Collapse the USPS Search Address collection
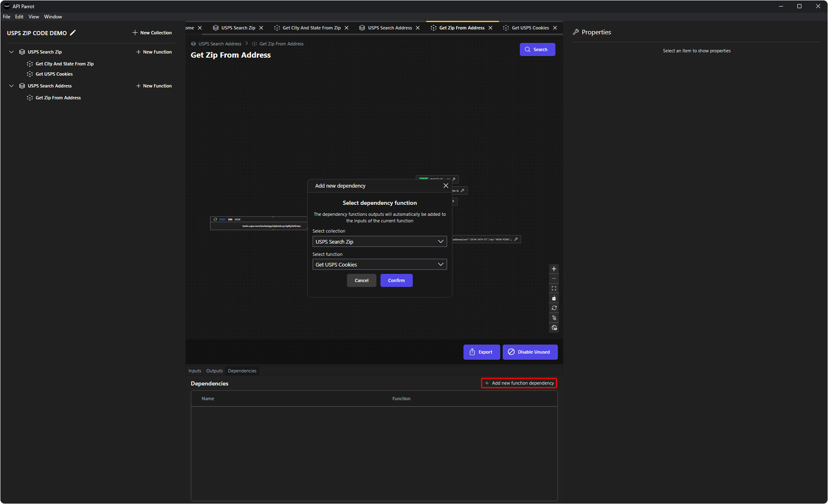 point(11,86)
